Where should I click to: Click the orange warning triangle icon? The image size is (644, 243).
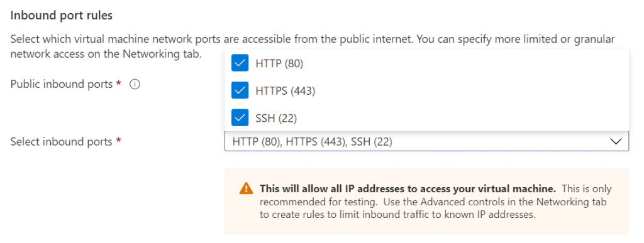[x=246, y=188]
